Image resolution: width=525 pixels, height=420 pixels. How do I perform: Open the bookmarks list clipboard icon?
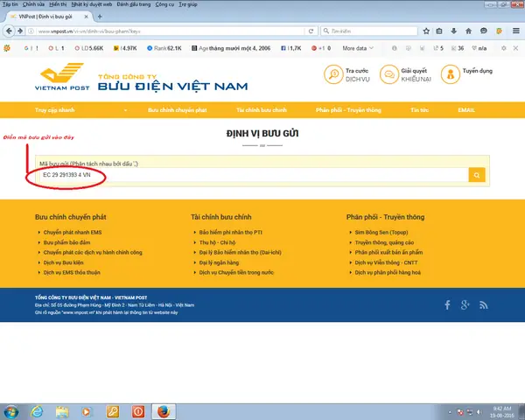point(439,31)
